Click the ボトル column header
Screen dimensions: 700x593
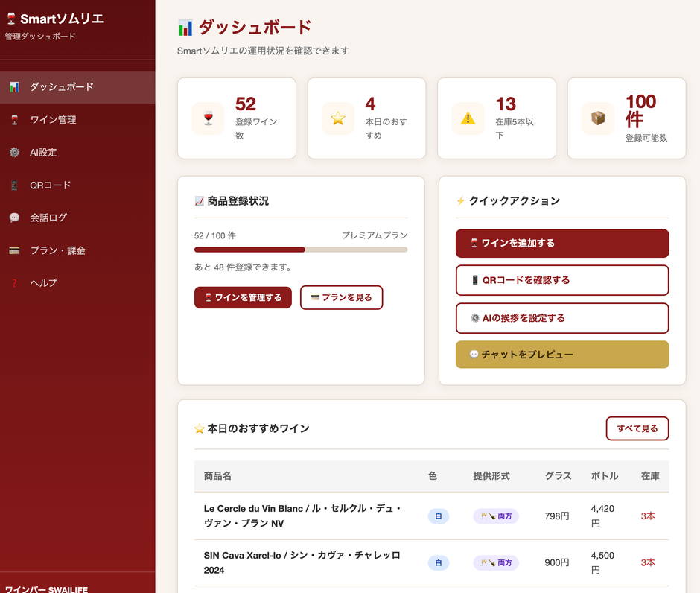click(605, 476)
